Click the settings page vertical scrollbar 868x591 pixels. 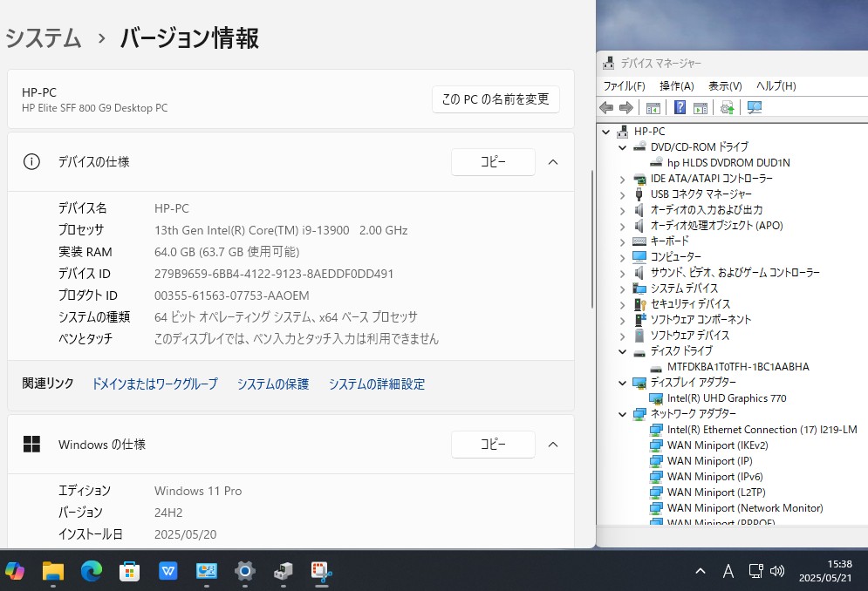(591, 239)
